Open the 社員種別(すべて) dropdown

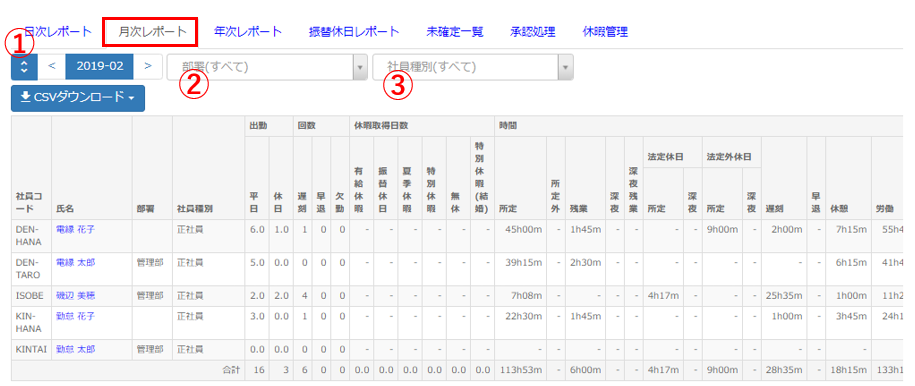[x=473, y=67]
